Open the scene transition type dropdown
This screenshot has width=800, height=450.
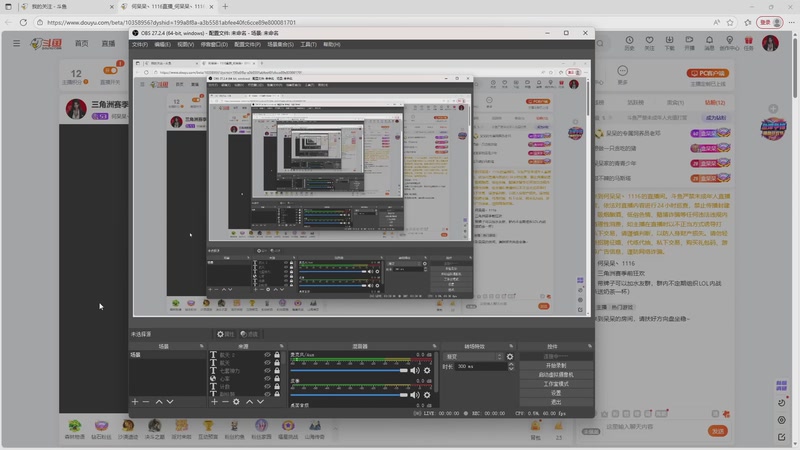(473, 357)
